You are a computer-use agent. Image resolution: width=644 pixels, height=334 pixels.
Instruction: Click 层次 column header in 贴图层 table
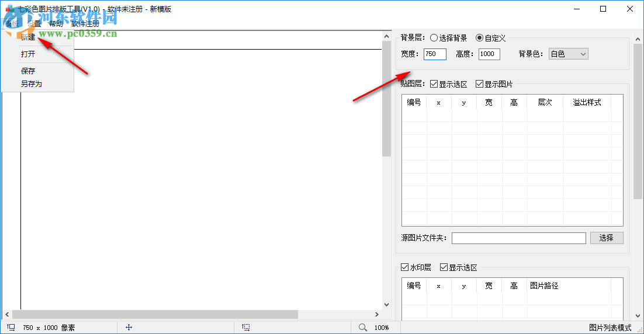[545, 102]
